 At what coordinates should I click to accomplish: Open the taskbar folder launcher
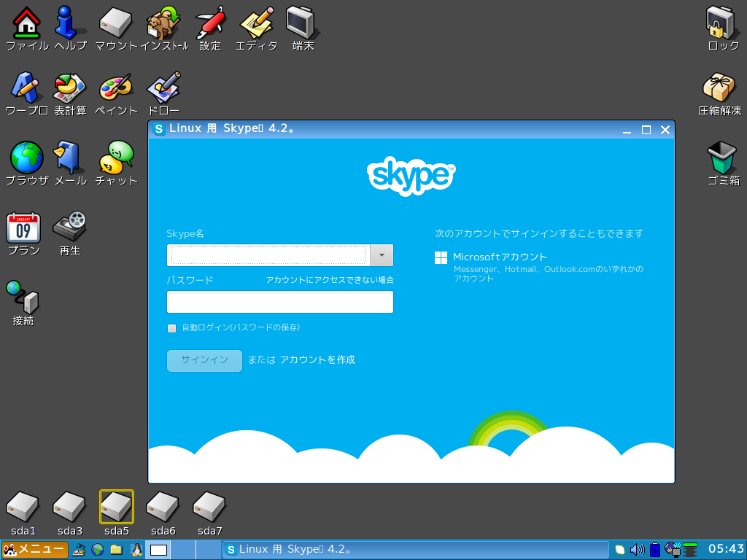pyautogui.click(x=116, y=550)
